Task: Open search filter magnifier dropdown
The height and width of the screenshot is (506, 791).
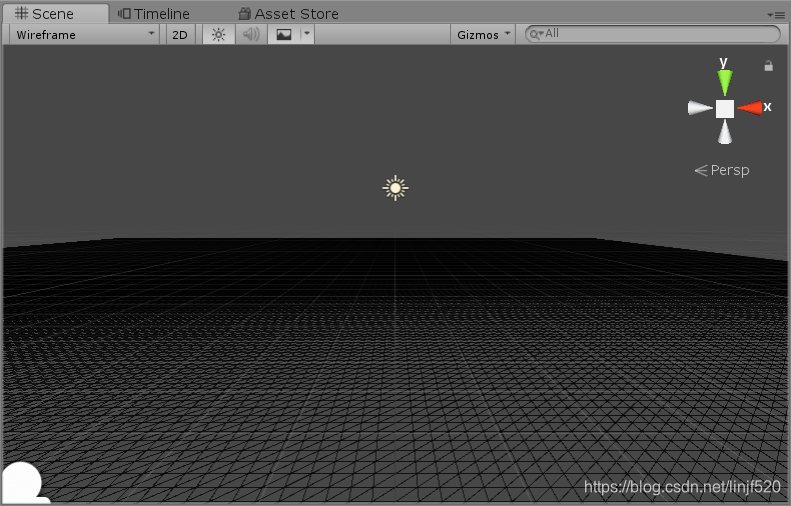Action: [x=536, y=34]
